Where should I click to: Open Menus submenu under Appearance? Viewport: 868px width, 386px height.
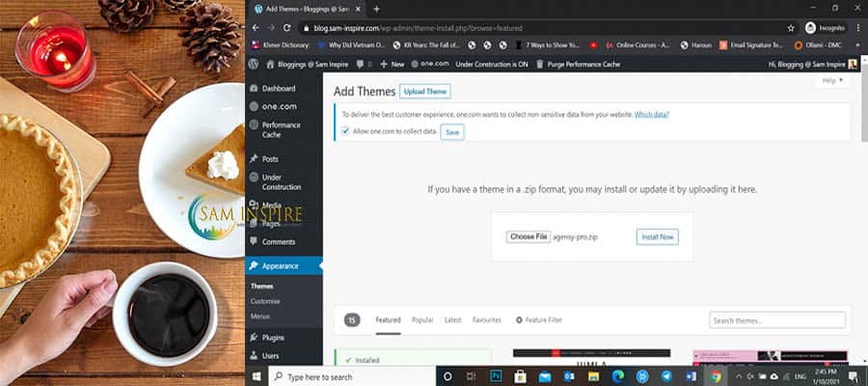coord(260,317)
